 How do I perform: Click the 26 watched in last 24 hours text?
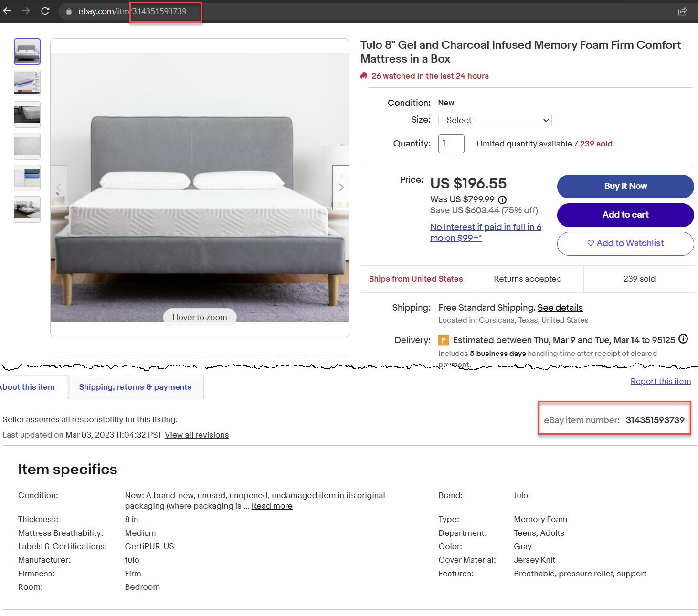pyautogui.click(x=430, y=76)
